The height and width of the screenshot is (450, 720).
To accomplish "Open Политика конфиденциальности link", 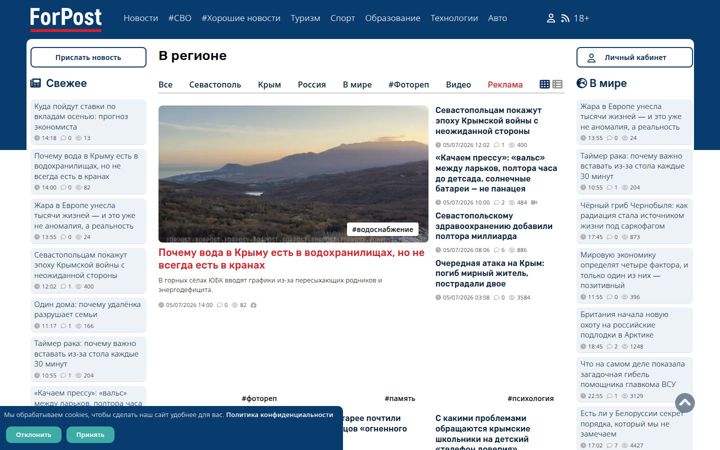I will (280, 415).
